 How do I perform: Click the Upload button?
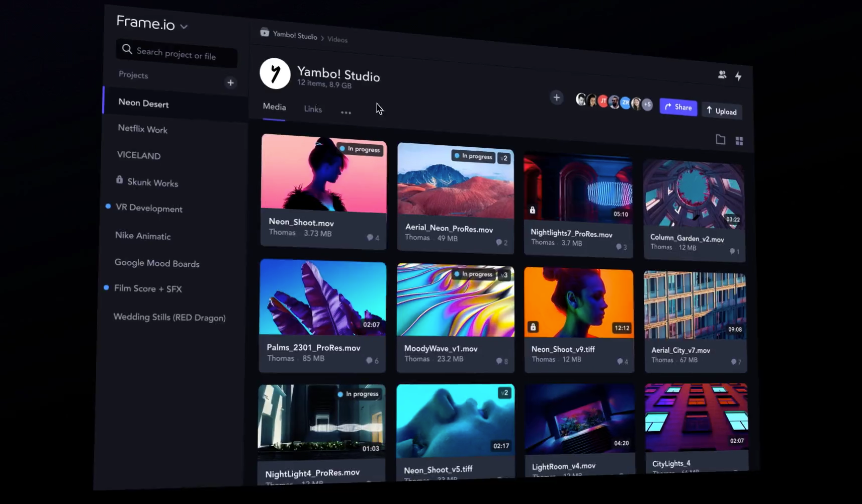pyautogui.click(x=722, y=111)
